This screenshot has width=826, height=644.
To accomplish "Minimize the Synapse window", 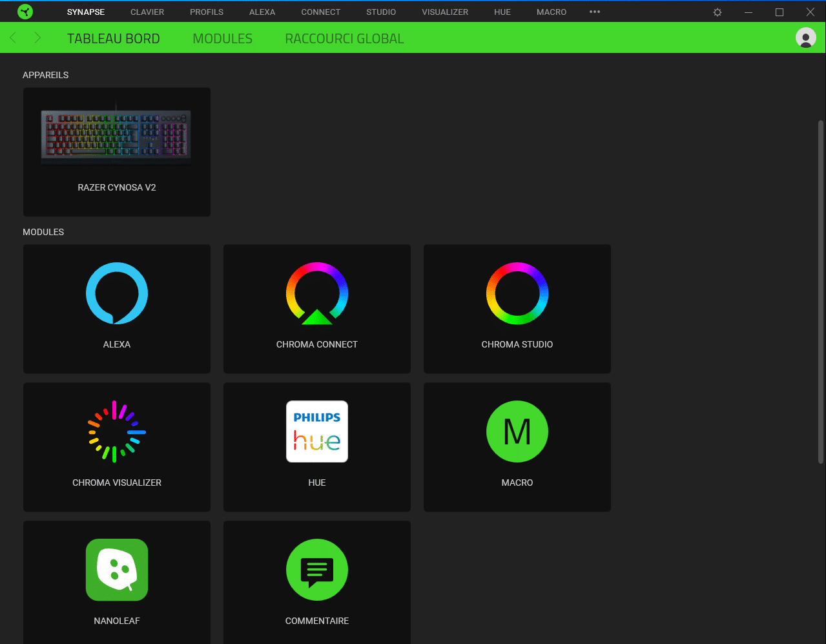I will point(749,12).
